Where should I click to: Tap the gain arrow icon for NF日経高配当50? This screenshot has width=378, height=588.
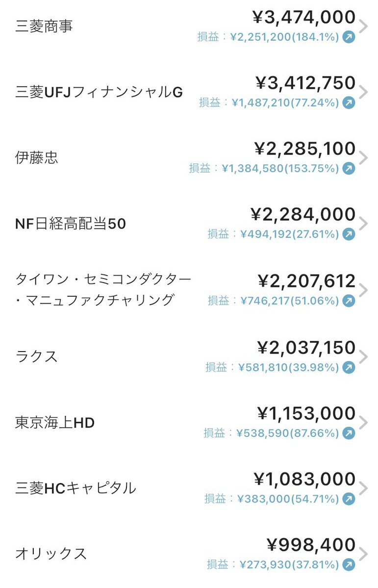point(349,234)
